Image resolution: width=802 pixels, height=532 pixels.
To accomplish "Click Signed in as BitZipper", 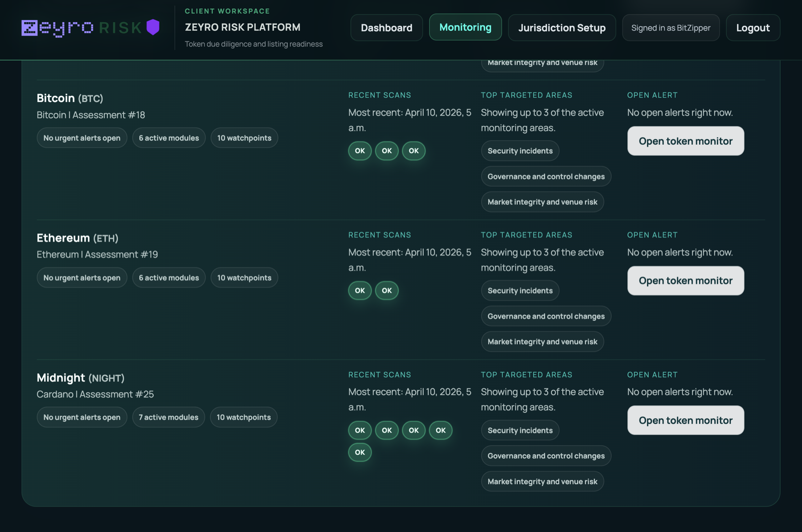I will [671, 27].
